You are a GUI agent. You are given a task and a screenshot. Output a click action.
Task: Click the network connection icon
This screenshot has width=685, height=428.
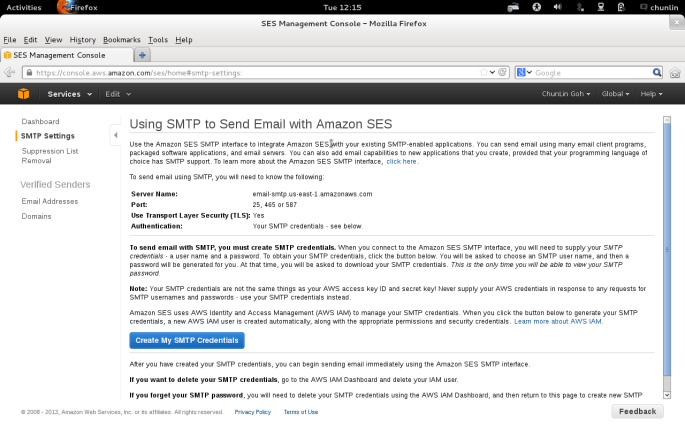601,7
